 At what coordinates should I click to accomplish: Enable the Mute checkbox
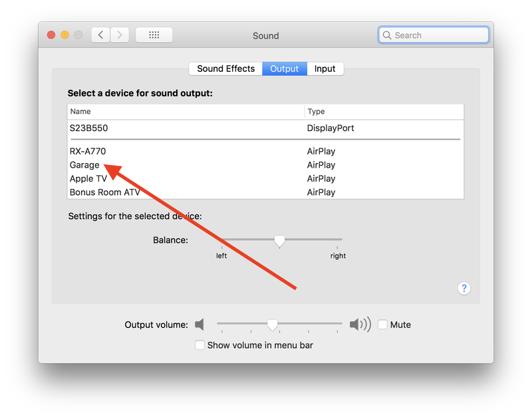point(383,325)
